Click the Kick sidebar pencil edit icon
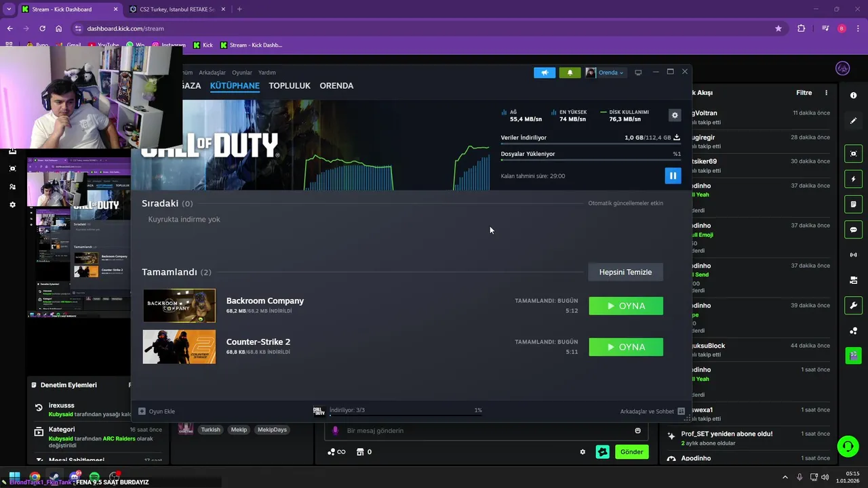 [853, 121]
